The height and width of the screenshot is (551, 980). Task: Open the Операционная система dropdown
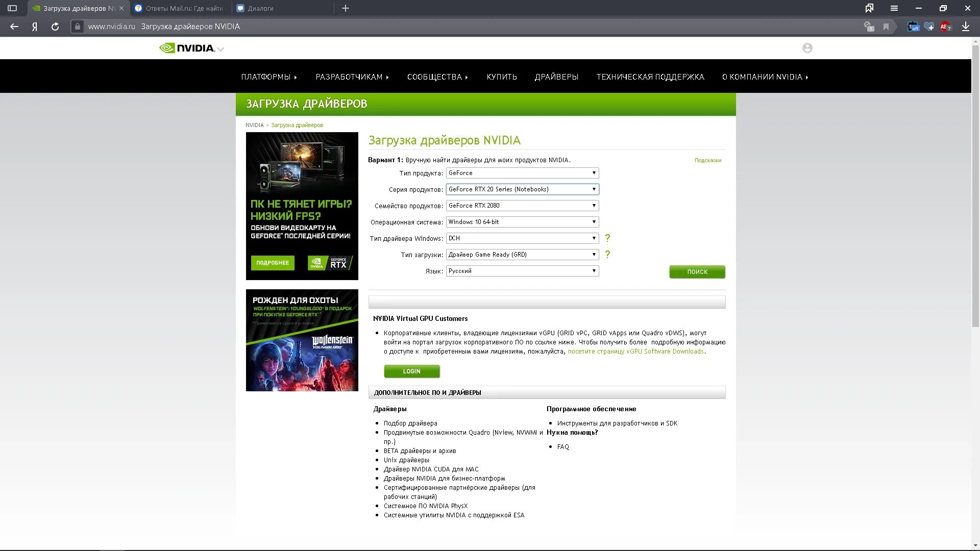coord(522,222)
